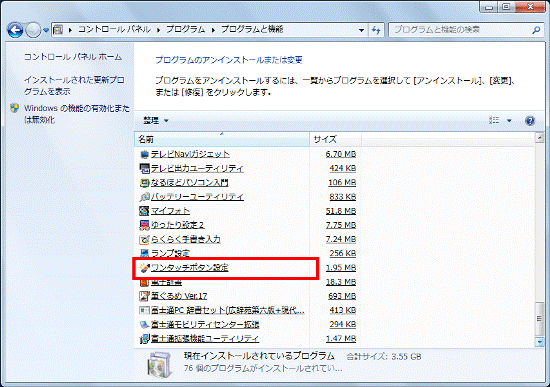Expand breadcrumb arrow after コントロールパネル
This screenshot has height=387, width=550.
[x=159, y=30]
